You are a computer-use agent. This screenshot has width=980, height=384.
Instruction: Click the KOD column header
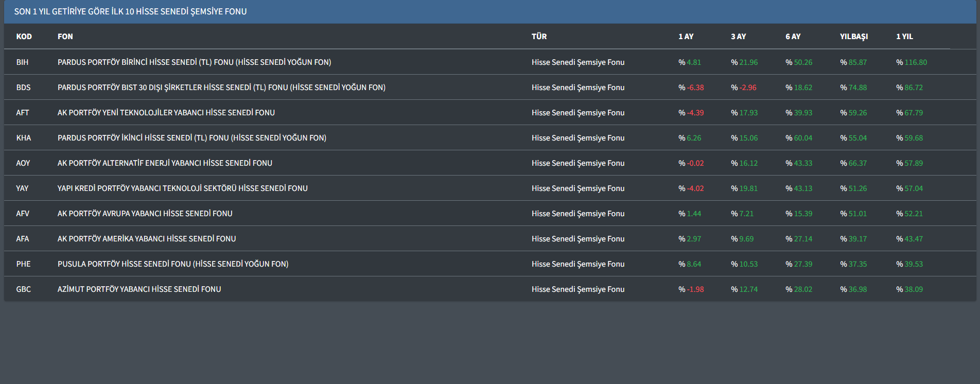tap(24, 37)
